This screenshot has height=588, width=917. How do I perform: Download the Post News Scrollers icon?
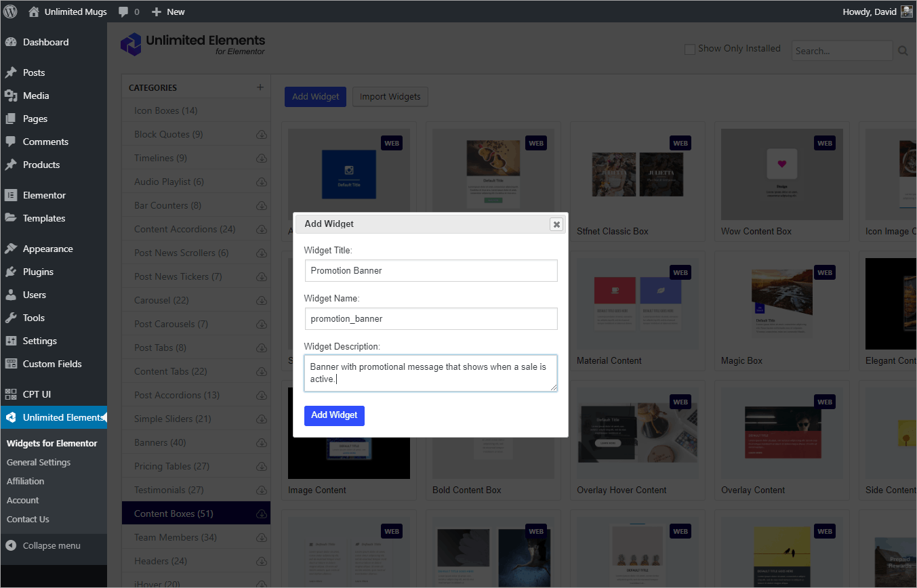(261, 253)
